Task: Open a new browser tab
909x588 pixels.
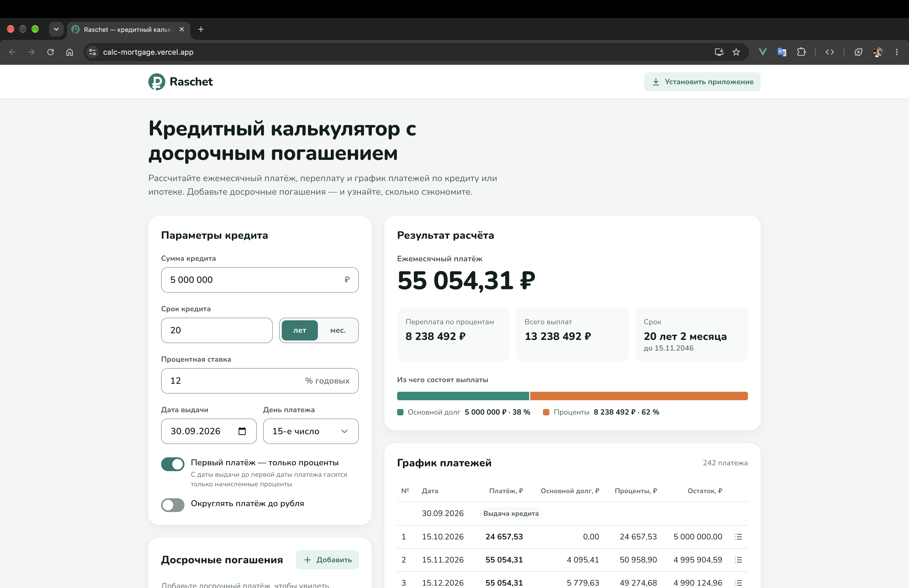Action: coord(201,29)
